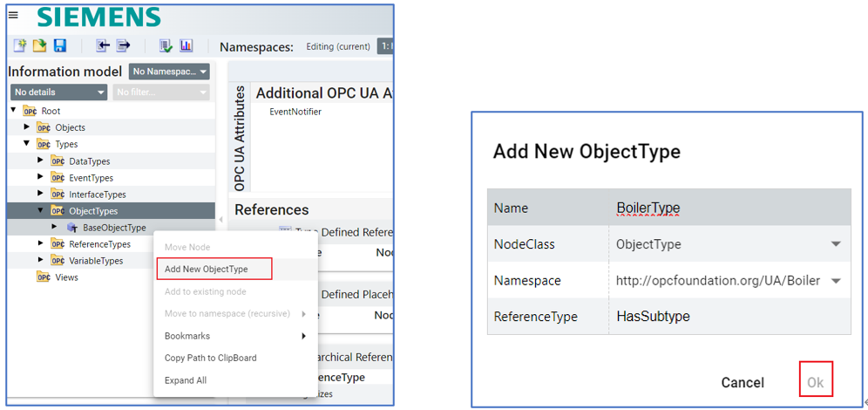This screenshot has width=868, height=410.
Task: Open the NodeClass ObjectType dropdown in dialog
Action: pyautogui.click(x=729, y=243)
